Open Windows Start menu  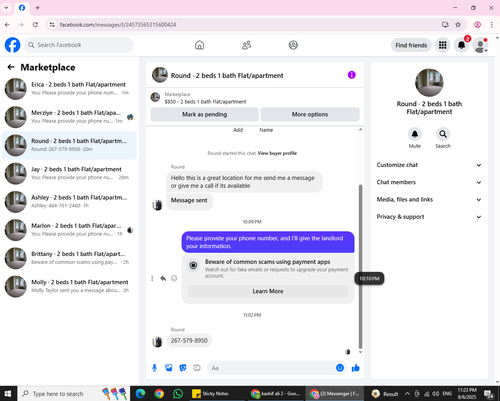tap(8, 394)
